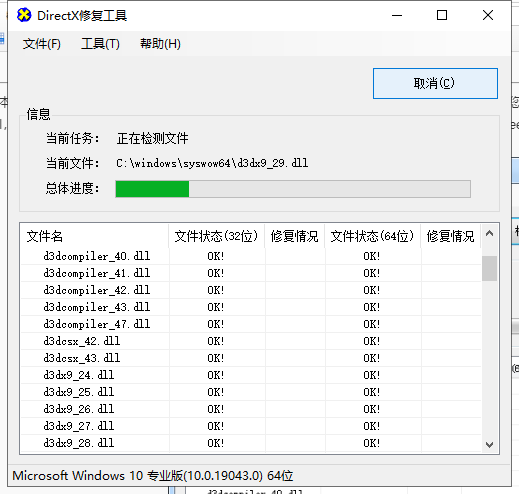Select the d3dcompiler_43.dll row
This screenshot has height=494, width=519.
coord(251,307)
